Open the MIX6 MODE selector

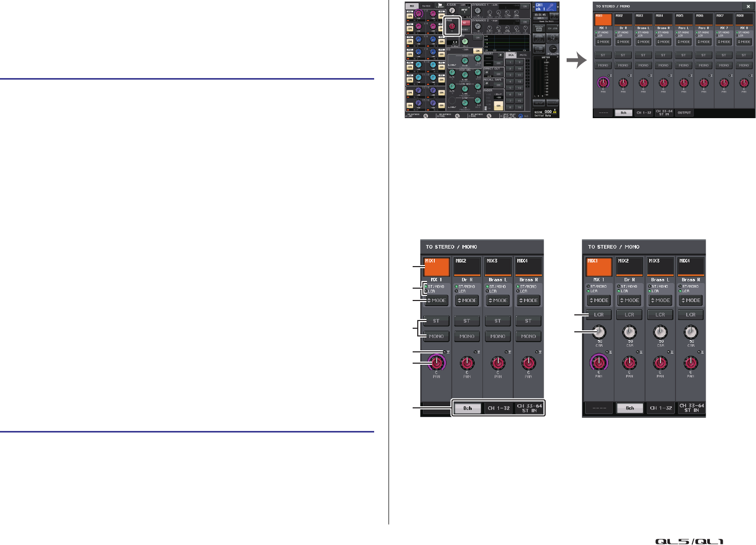click(704, 42)
